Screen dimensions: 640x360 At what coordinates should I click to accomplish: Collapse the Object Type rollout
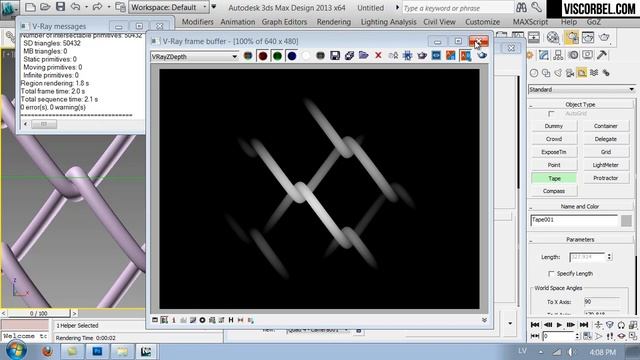point(580,104)
